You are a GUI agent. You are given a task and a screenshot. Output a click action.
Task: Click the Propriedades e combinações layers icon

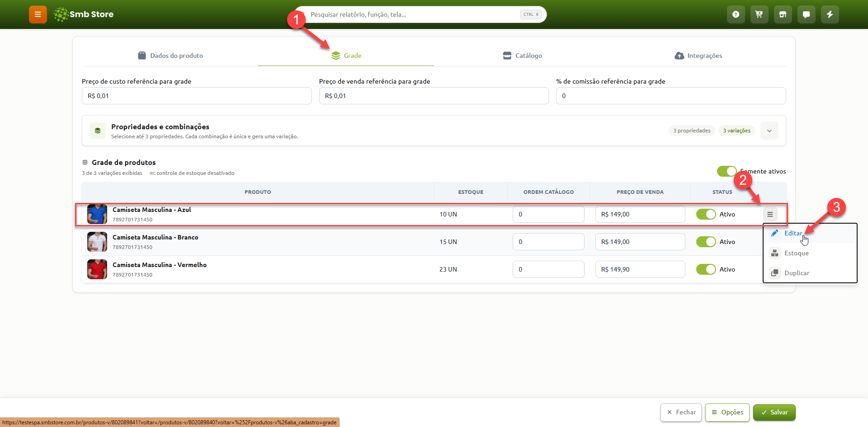tap(98, 131)
